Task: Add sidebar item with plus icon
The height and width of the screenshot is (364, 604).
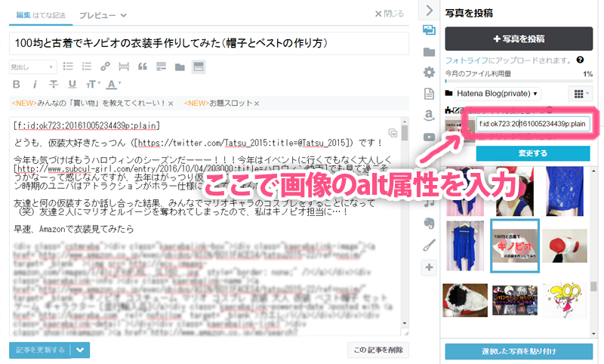Action: pos(429,267)
